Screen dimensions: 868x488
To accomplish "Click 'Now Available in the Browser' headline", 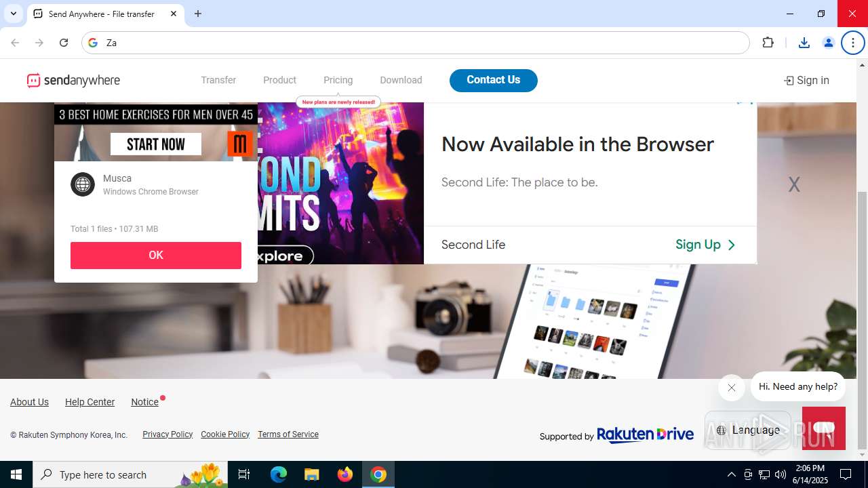I will click(578, 144).
